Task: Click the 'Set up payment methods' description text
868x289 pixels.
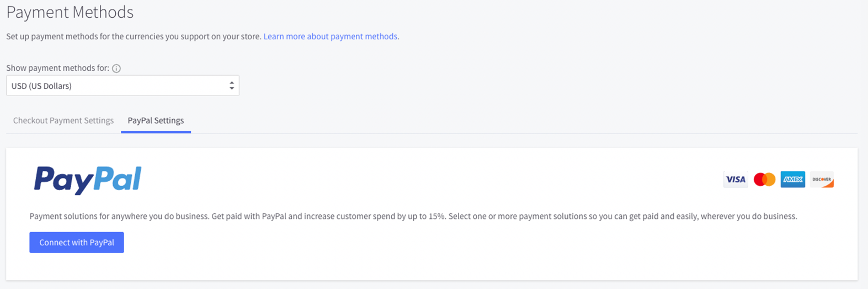Action: [x=134, y=36]
